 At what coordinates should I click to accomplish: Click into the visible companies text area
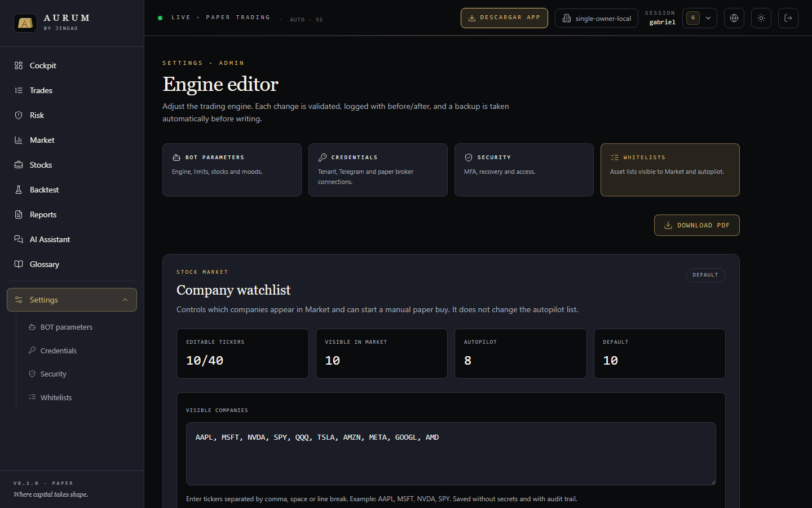451,454
